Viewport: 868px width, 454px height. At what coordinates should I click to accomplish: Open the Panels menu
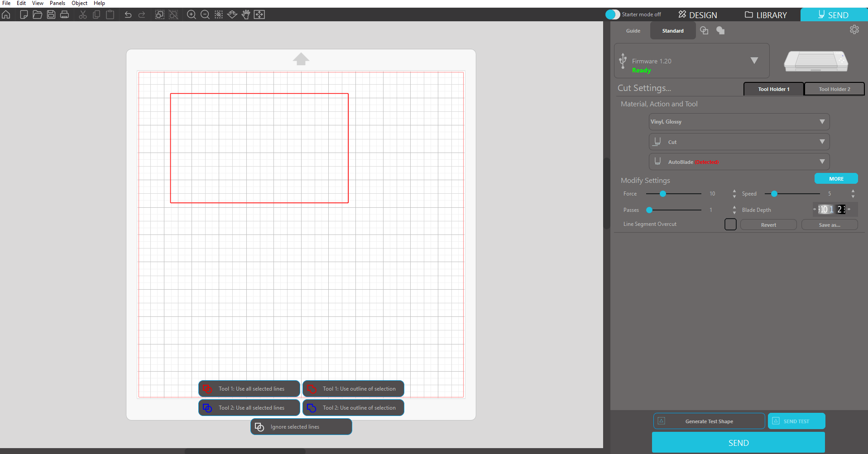click(x=57, y=3)
